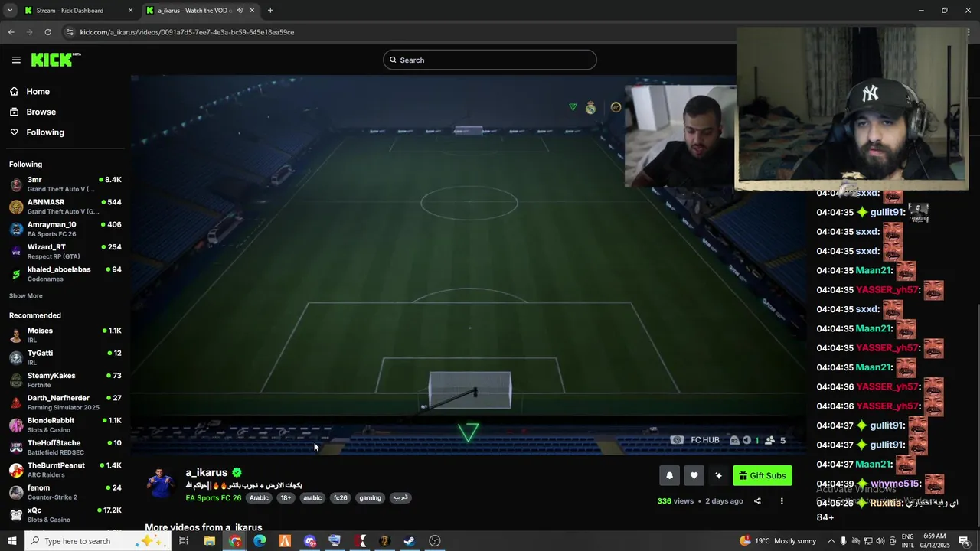
Task: Open a new browser tab
Action: pos(270,11)
